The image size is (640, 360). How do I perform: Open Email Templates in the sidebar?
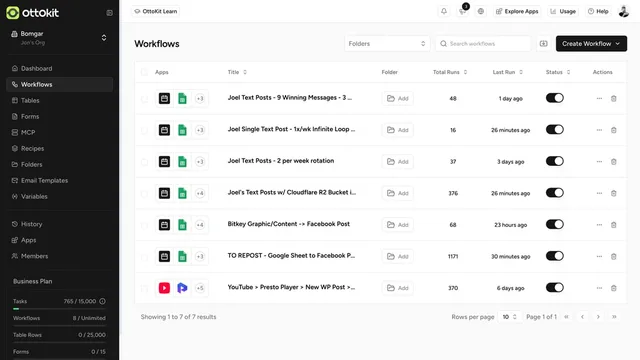pos(60,180)
